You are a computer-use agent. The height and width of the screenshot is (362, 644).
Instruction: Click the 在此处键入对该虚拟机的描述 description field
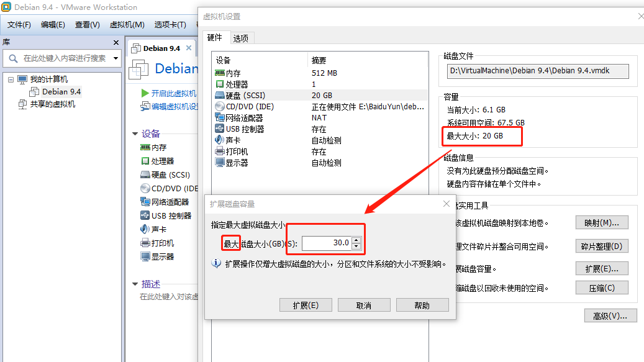pos(169,296)
